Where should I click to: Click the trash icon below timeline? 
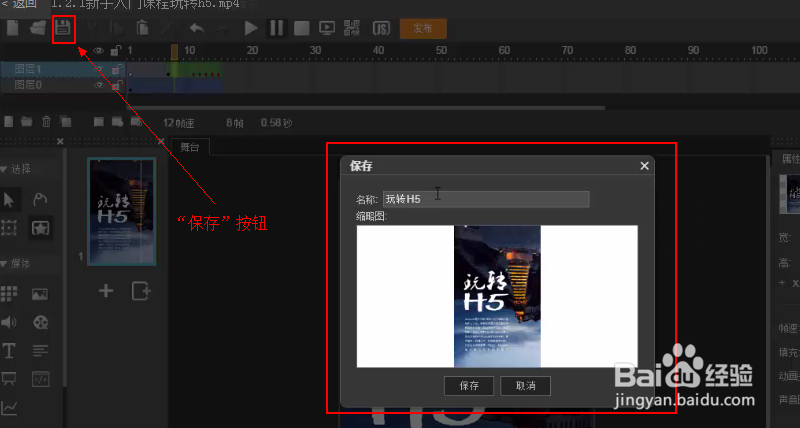[46, 121]
